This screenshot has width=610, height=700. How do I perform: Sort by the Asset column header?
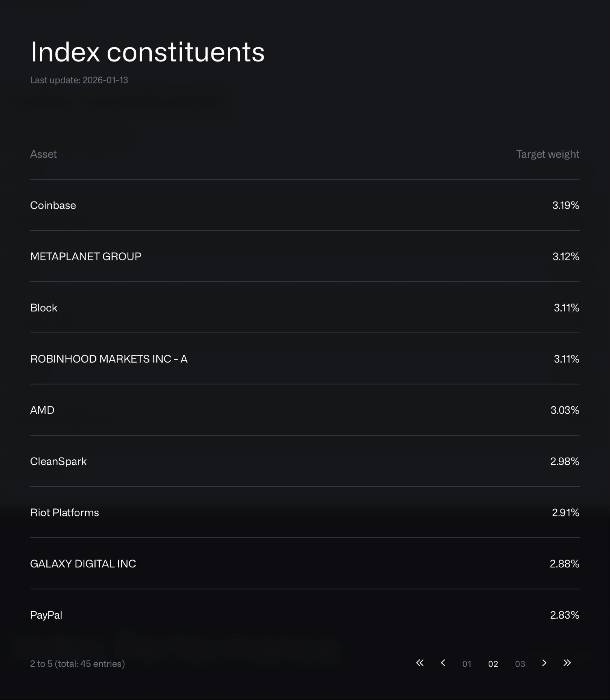(x=43, y=154)
